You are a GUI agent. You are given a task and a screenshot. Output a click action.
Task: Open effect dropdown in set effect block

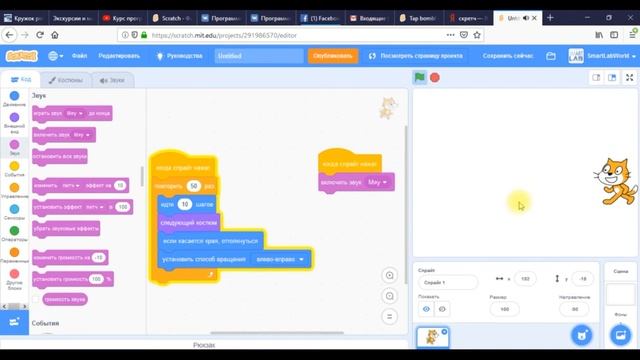(x=95, y=207)
